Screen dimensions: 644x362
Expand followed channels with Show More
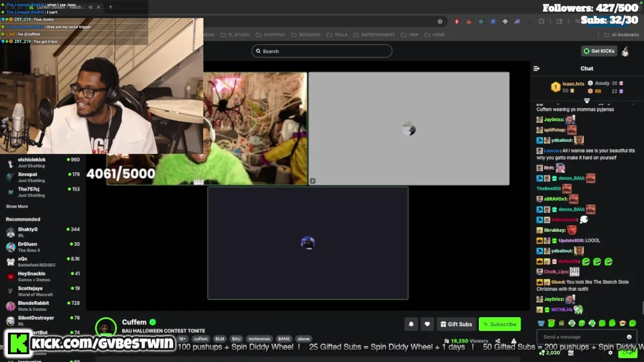pos(17,206)
